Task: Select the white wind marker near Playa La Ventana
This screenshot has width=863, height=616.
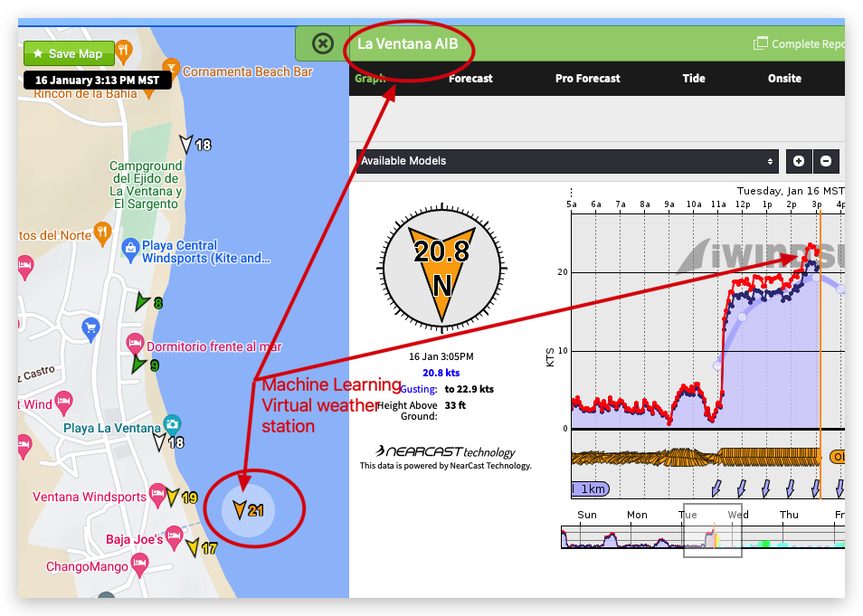Action: pos(168,442)
